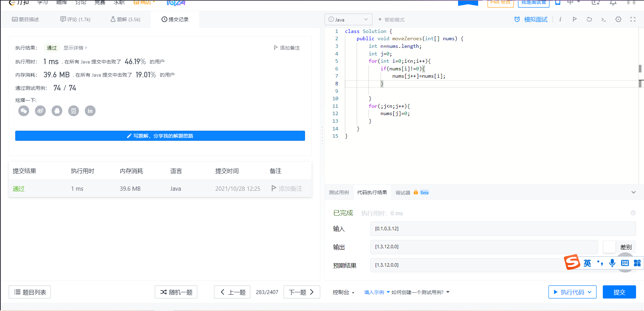Share result to LinkedIn
The image size is (644, 311).
tap(90, 111)
